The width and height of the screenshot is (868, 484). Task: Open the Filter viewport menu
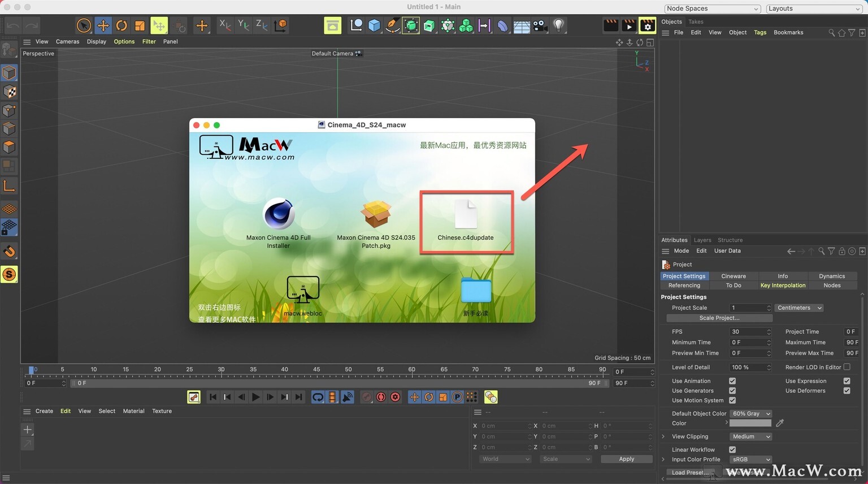(149, 42)
